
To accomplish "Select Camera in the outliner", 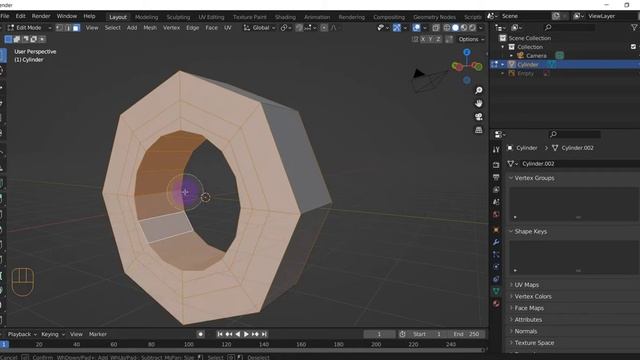I will tap(536, 56).
